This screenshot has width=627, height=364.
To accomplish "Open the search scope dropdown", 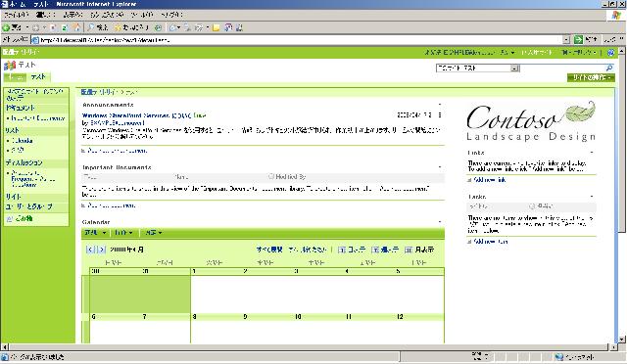I will pos(515,68).
